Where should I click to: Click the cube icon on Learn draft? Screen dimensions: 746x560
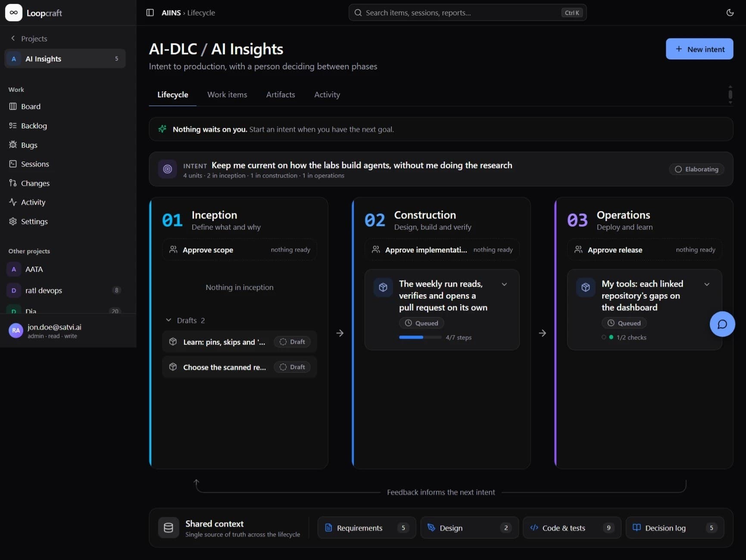(173, 342)
